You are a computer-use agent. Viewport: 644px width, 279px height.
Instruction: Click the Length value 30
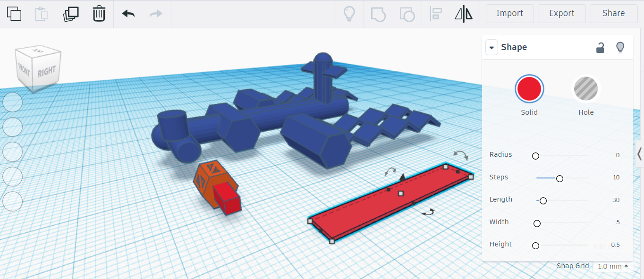616,200
